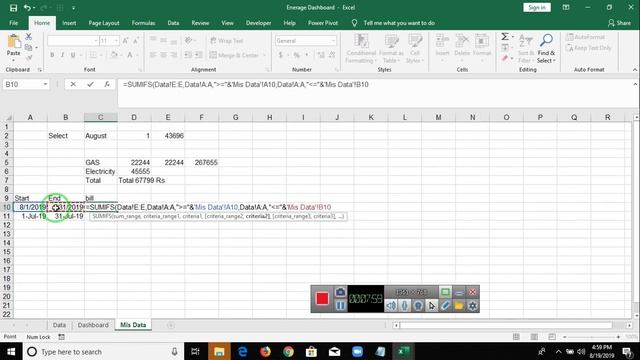Click the zoom slider in status bar

click(591, 337)
